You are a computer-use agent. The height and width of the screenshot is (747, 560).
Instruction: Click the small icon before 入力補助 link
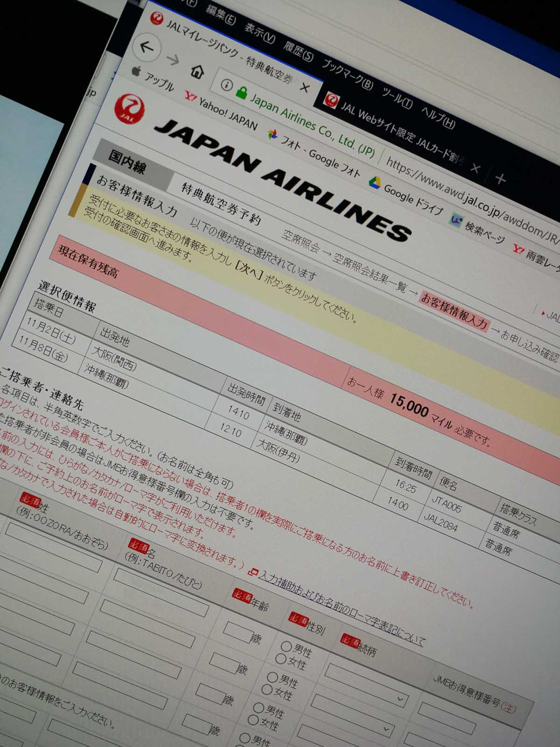coord(252,571)
